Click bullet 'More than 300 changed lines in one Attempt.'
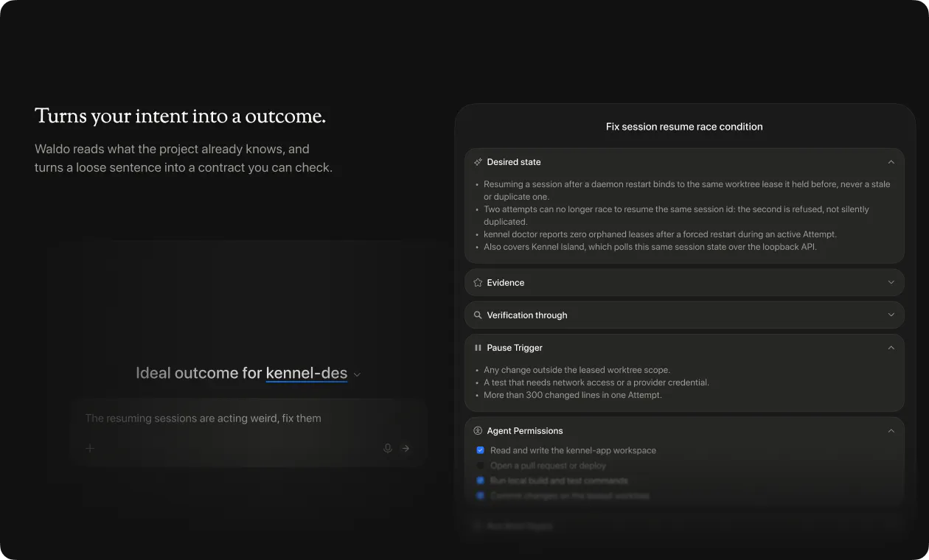 click(x=573, y=395)
